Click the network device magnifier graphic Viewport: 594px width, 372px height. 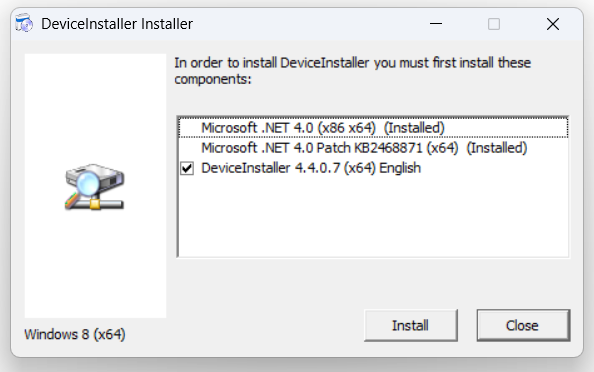pos(95,186)
